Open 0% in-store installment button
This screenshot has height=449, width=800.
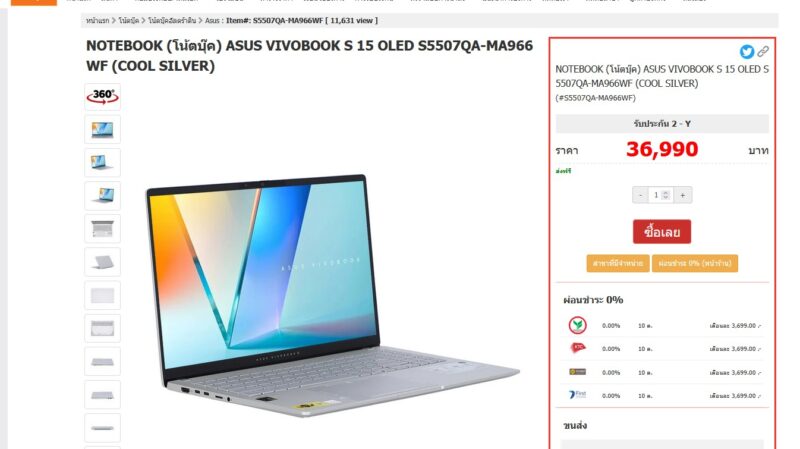tap(694, 263)
